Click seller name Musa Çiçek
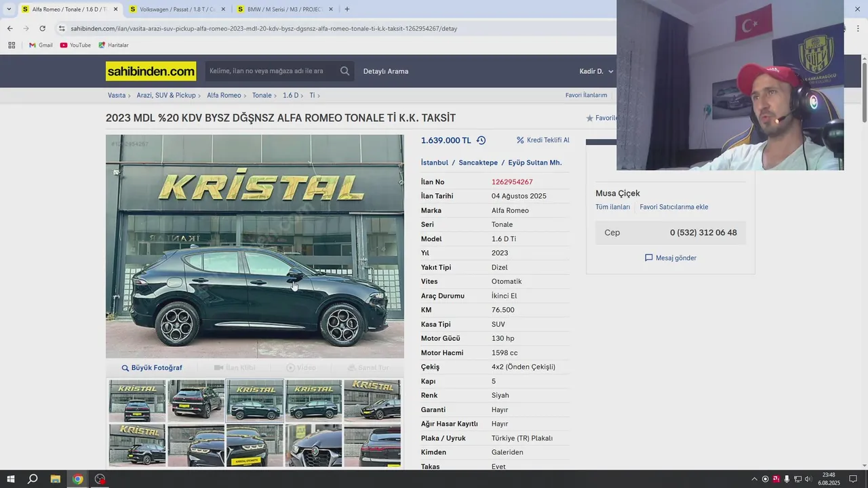 (618, 193)
